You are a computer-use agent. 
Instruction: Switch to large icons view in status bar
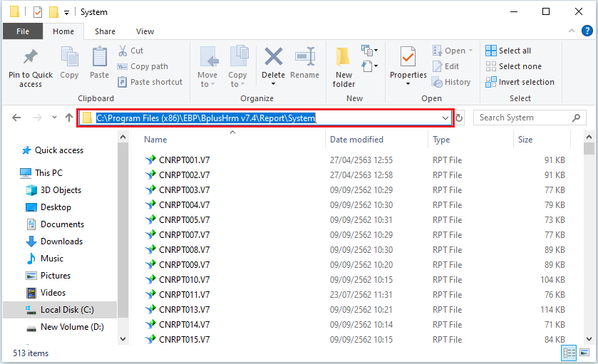(586, 353)
